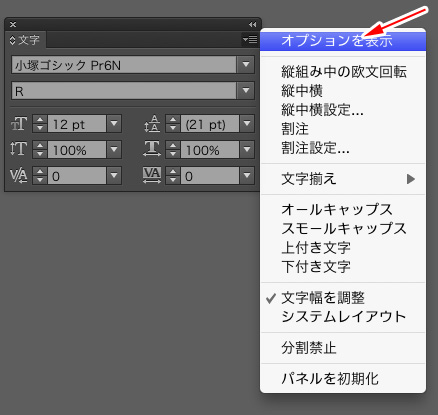Click the leading (line spacing) icon
The height and width of the screenshot is (415, 438).
pos(152,124)
